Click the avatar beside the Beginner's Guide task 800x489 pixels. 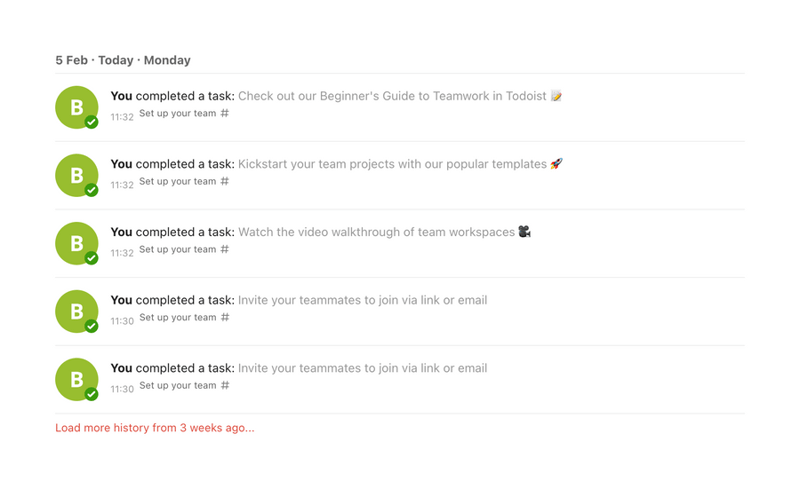pos(76,107)
